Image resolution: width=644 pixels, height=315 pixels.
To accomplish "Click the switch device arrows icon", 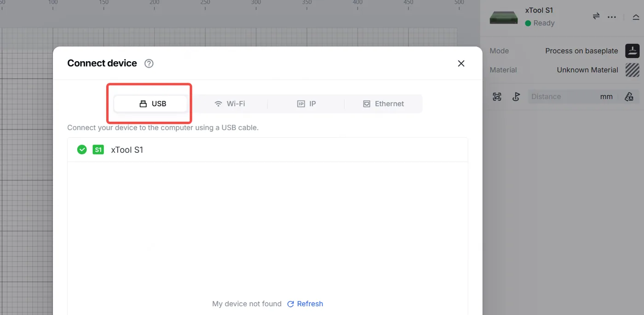I will pos(596,16).
